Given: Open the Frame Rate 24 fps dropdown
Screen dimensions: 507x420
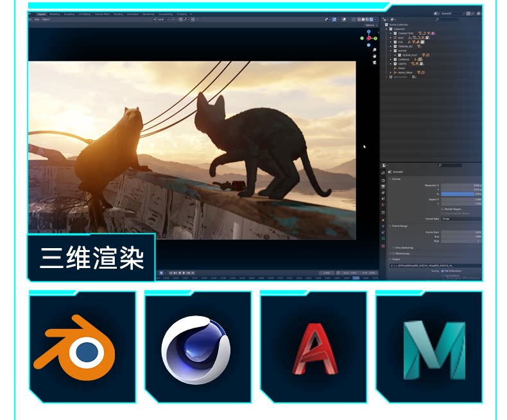Looking at the screenshot, I should point(461,219).
